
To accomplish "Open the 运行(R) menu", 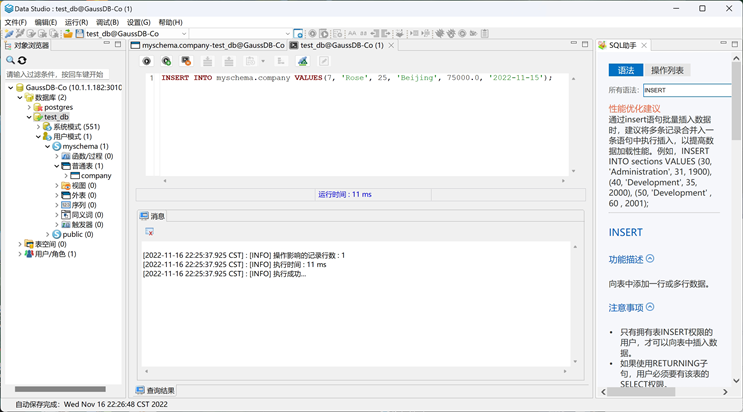I will (76, 22).
